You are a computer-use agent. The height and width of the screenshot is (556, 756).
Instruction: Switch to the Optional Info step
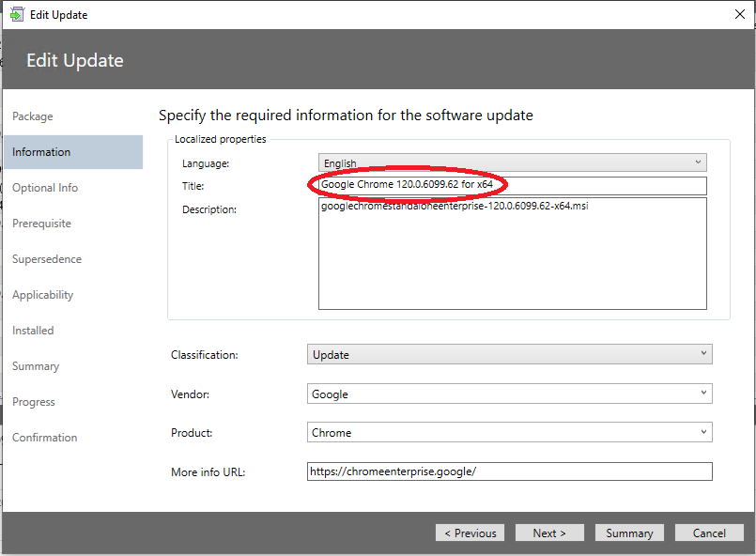pyautogui.click(x=45, y=188)
